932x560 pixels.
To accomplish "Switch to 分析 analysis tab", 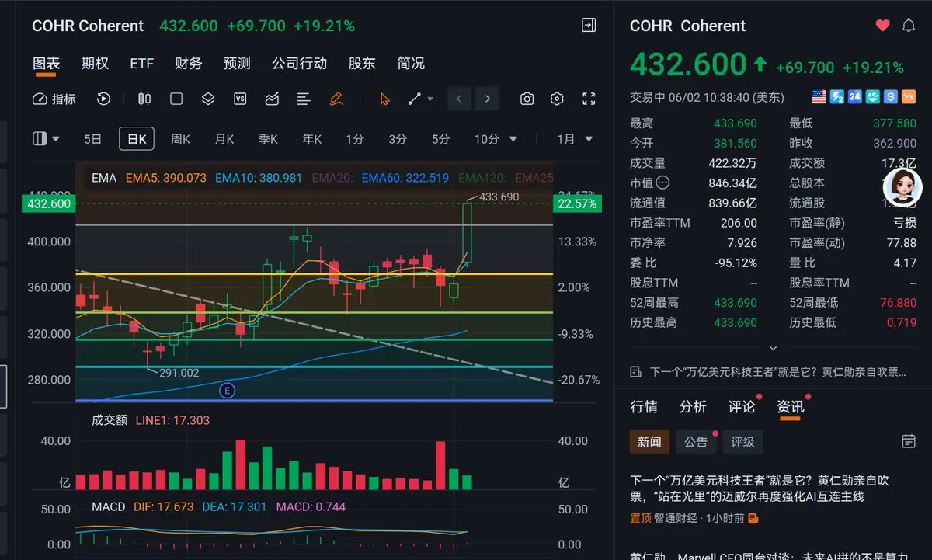I will pos(693,406).
